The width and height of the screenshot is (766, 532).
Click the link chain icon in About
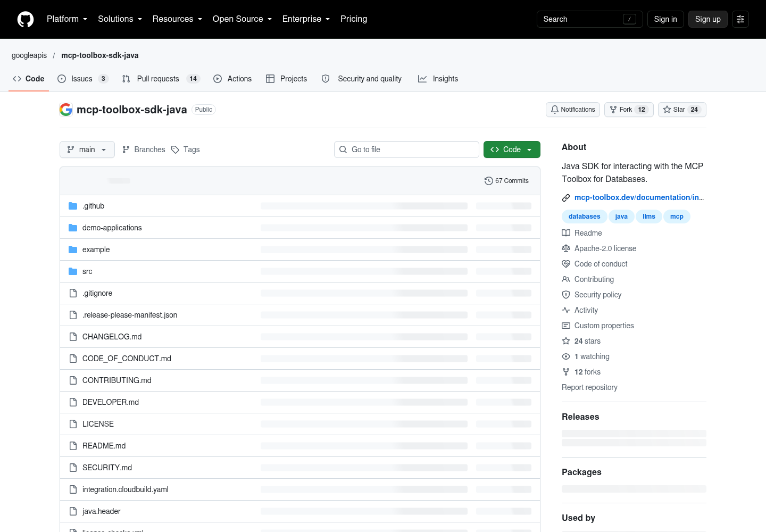pyautogui.click(x=566, y=198)
